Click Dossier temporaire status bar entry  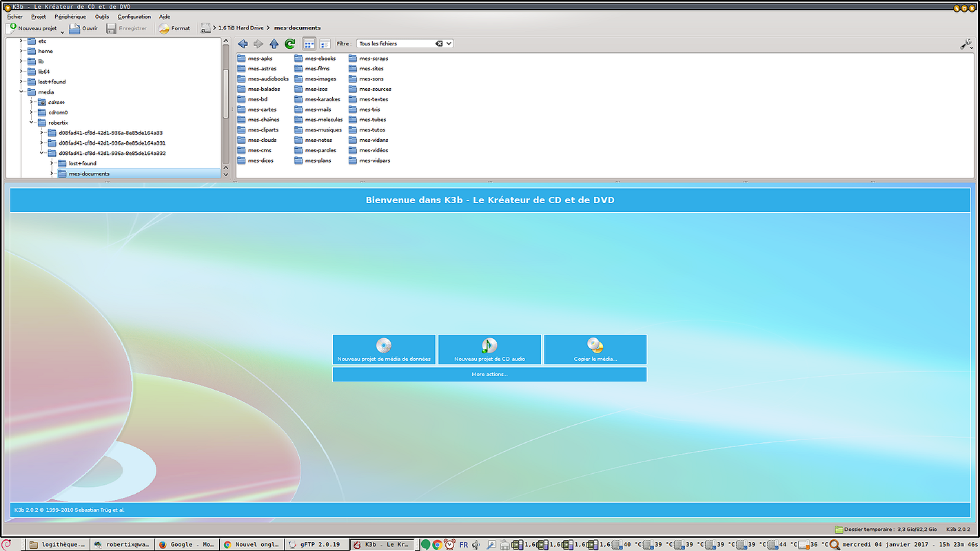coord(886,530)
